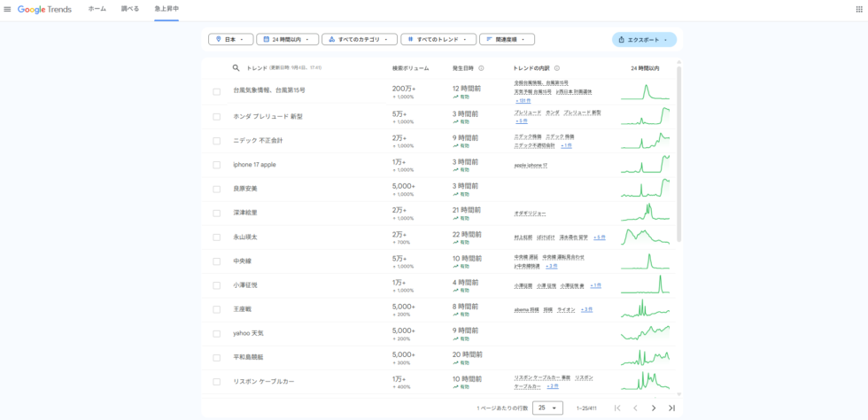Screen dimensions: 868x420
Task: Go to the next results page
Action: point(654,408)
